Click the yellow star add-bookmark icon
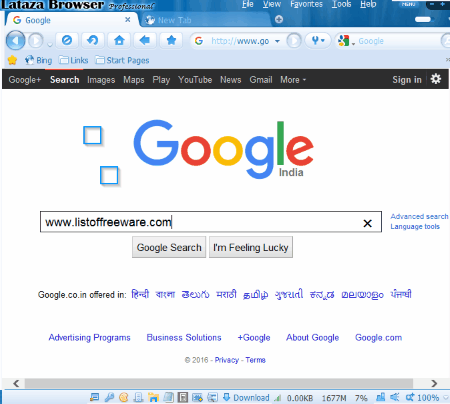450x404 pixels. 12,60
